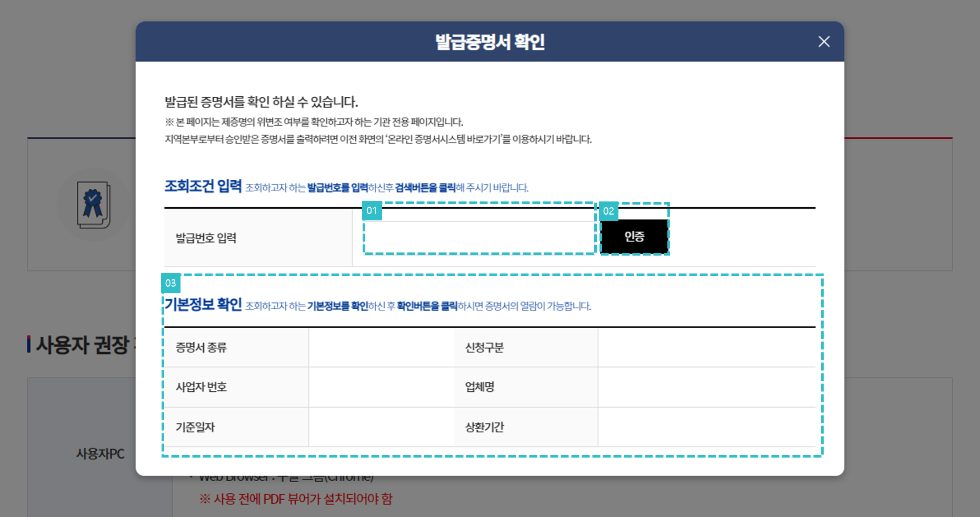Image resolution: width=980 pixels, height=517 pixels.
Task: Select the 상환기간 label cell
Action: coord(526,427)
